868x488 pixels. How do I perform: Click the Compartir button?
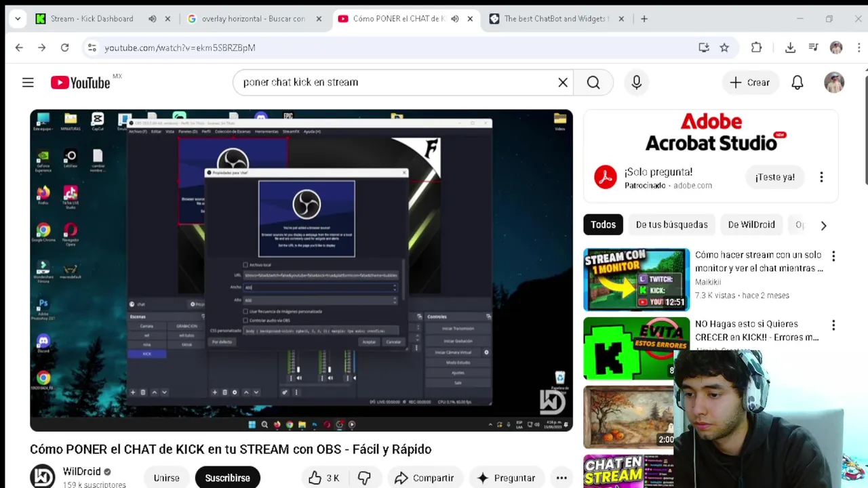tap(424, 478)
